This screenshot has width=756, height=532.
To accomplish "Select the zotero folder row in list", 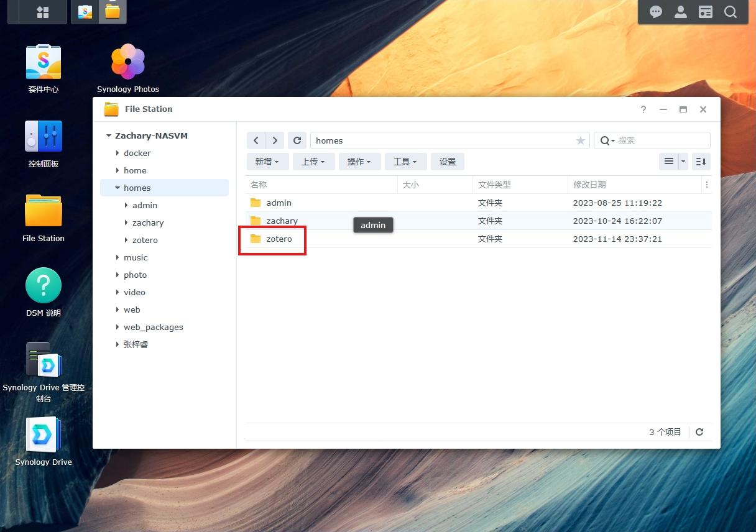I will [x=479, y=239].
